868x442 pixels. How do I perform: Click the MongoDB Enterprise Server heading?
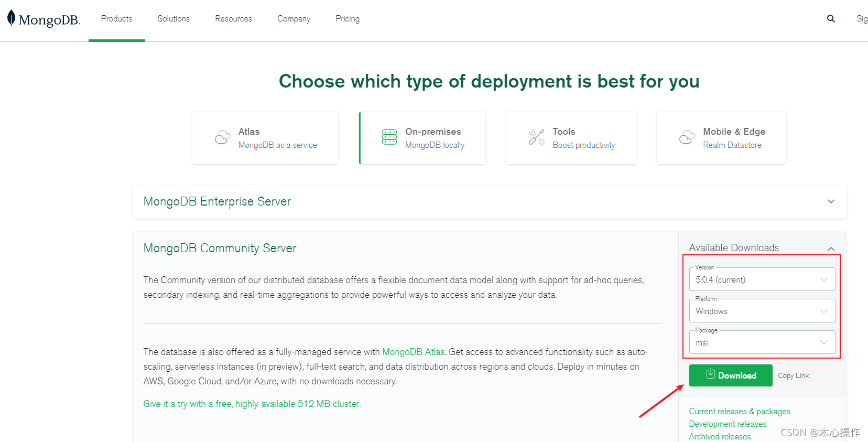pos(217,202)
